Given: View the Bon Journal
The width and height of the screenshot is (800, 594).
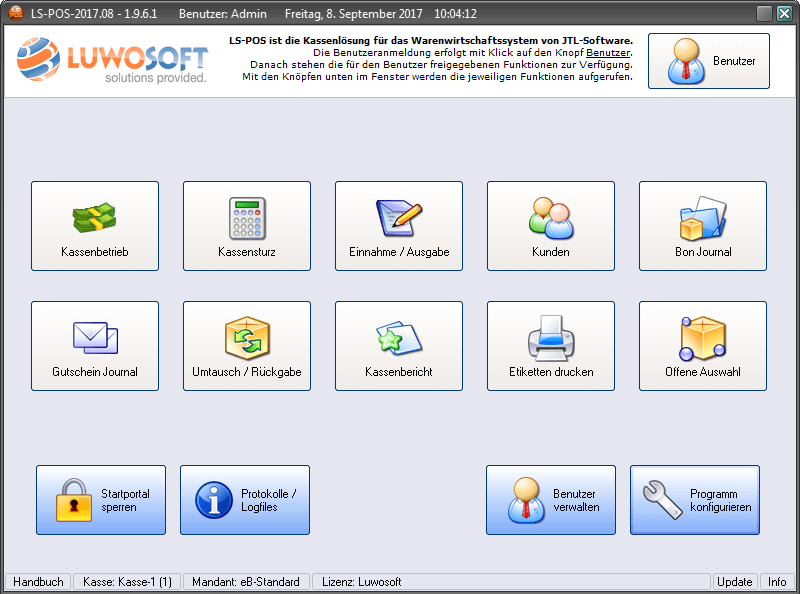Looking at the screenshot, I should [703, 226].
